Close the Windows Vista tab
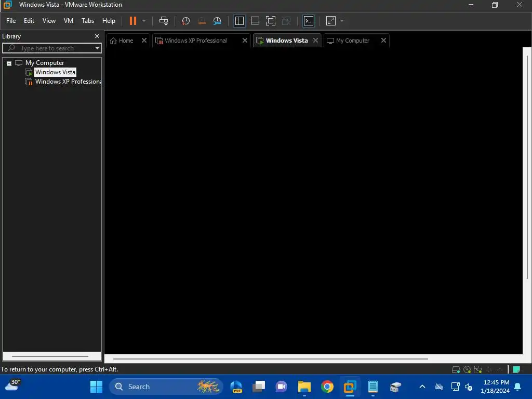 coord(315,41)
